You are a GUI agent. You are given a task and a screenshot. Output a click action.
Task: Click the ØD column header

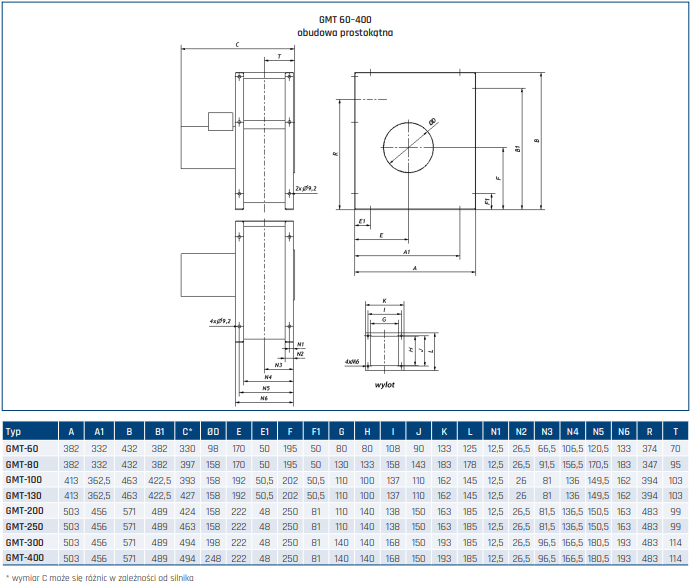point(213,432)
